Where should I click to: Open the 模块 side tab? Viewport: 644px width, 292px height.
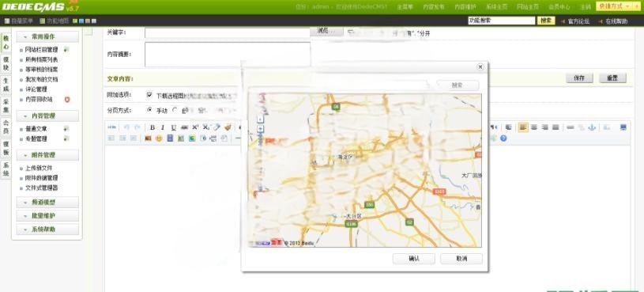click(6, 64)
